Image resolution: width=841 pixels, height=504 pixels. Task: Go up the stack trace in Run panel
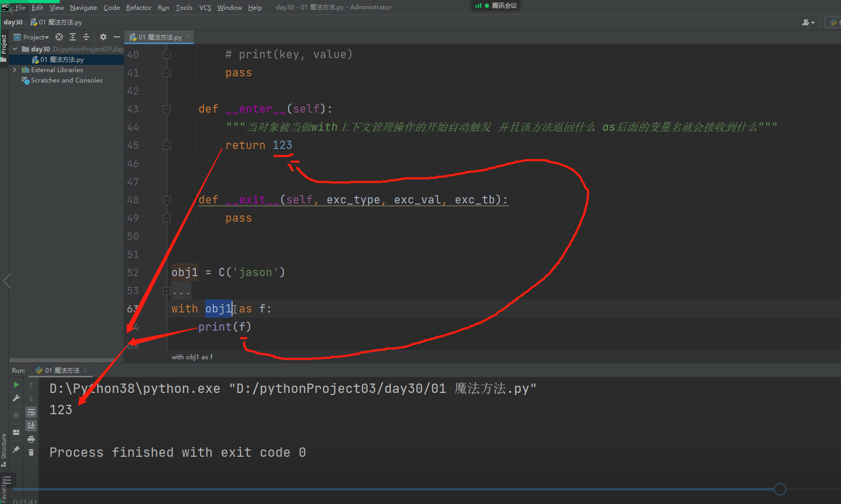[31, 385]
